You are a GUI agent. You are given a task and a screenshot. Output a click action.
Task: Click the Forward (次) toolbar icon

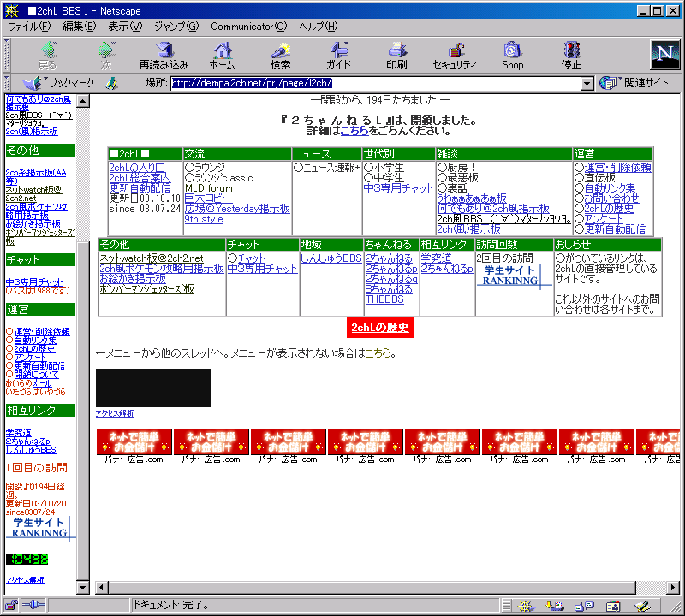click(x=106, y=55)
